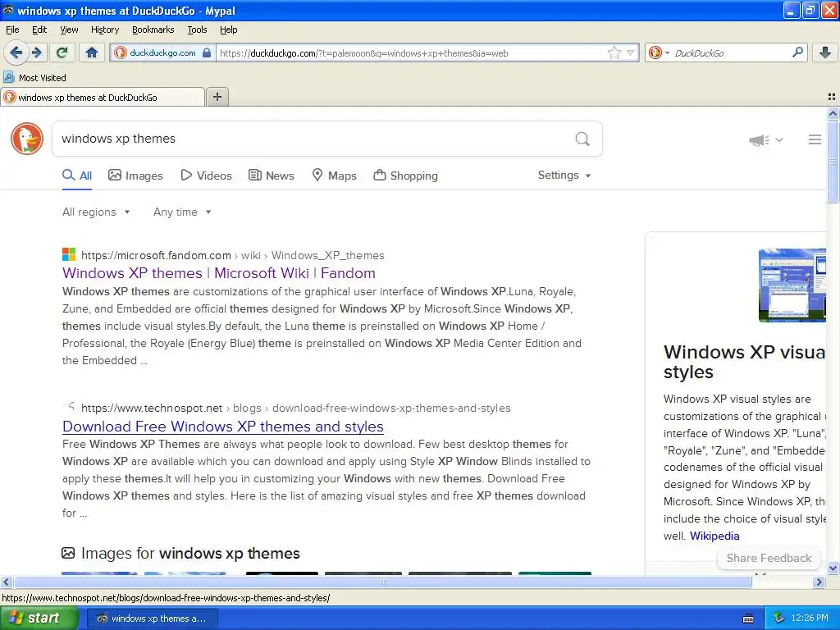
Task: Reload the current page
Action: pyautogui.click(x=62, y=52)
